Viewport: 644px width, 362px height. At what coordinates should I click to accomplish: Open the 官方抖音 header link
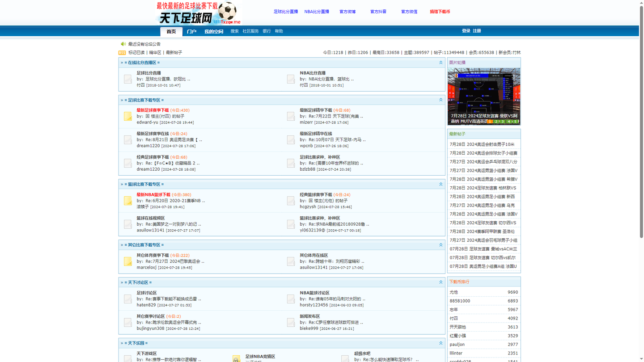pos(378,12)
